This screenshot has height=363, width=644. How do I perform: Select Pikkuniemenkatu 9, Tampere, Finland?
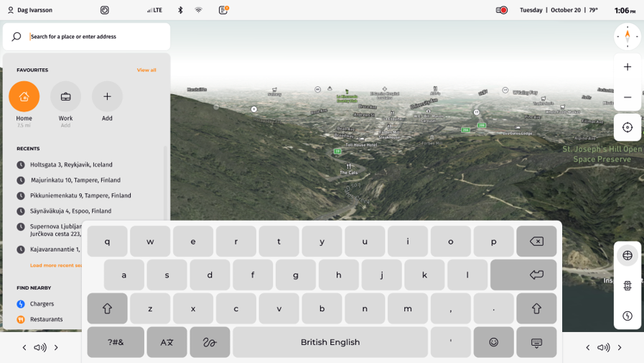coord(80,196)
